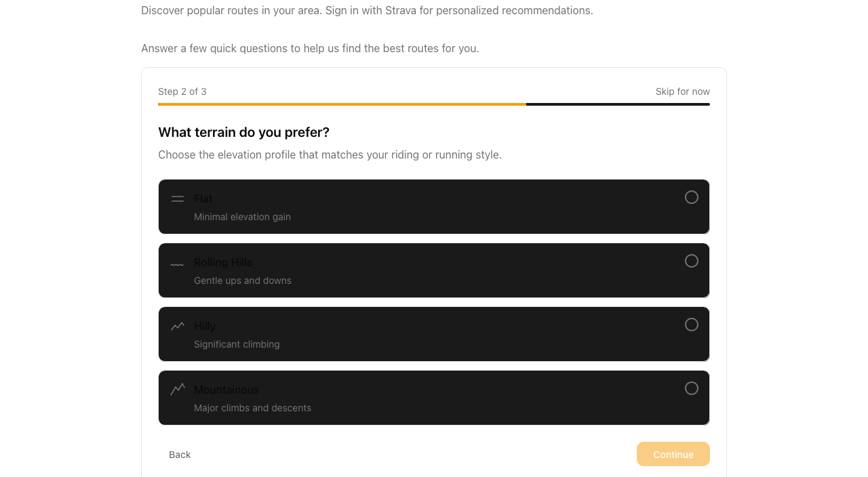Click the orange filled progress bar section
This screenshot has width=868, height=477.
(342, 104)
